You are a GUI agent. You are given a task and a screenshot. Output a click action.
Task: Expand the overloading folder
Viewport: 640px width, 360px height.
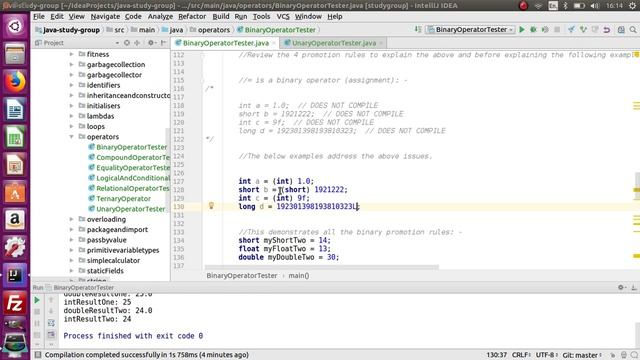[71, 219]
